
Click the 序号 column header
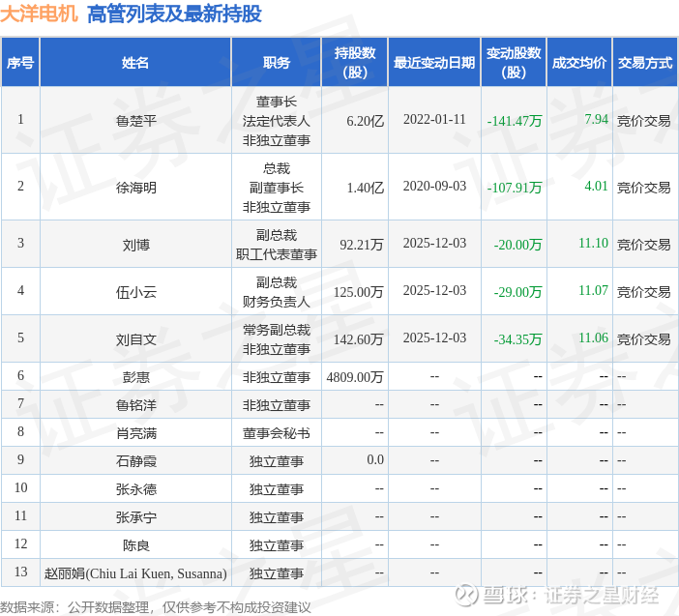click(x=20, y=63)
